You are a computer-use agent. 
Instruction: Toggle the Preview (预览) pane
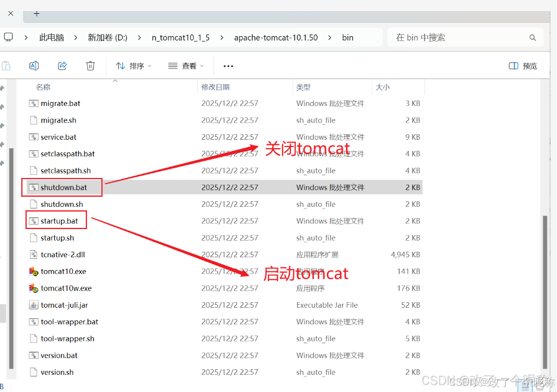[523, 66]
